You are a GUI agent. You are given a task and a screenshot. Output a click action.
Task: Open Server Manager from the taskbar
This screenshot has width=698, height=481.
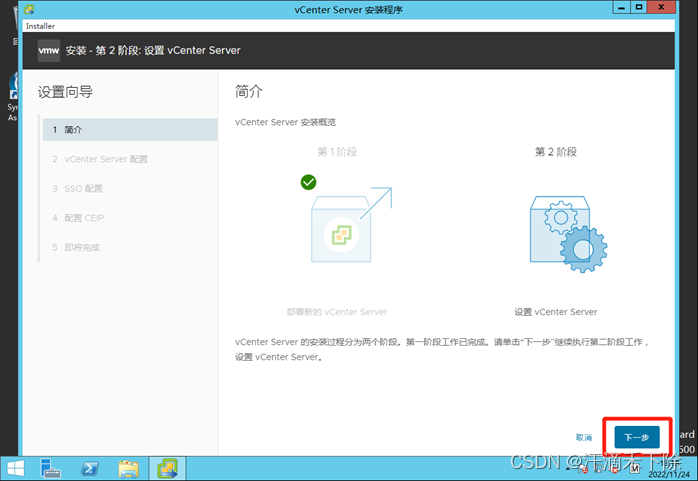tap(50, 469)
